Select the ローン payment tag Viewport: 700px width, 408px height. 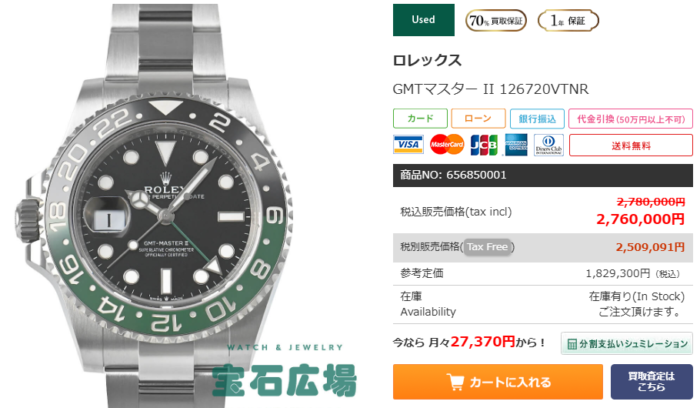pyautogui.click(x=478, y=119)
